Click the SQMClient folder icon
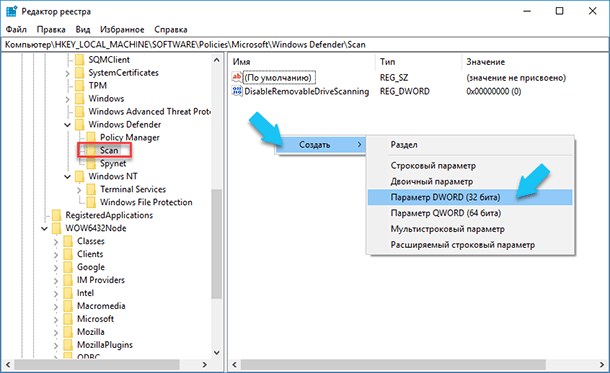The image size is (610, 373). 80,60
